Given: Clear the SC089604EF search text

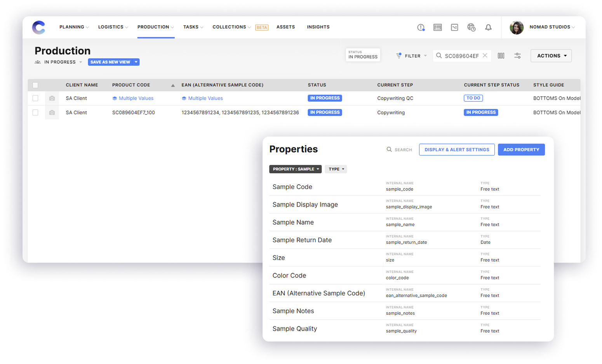Looking at the screenshot, I should (x=485, y=55).
